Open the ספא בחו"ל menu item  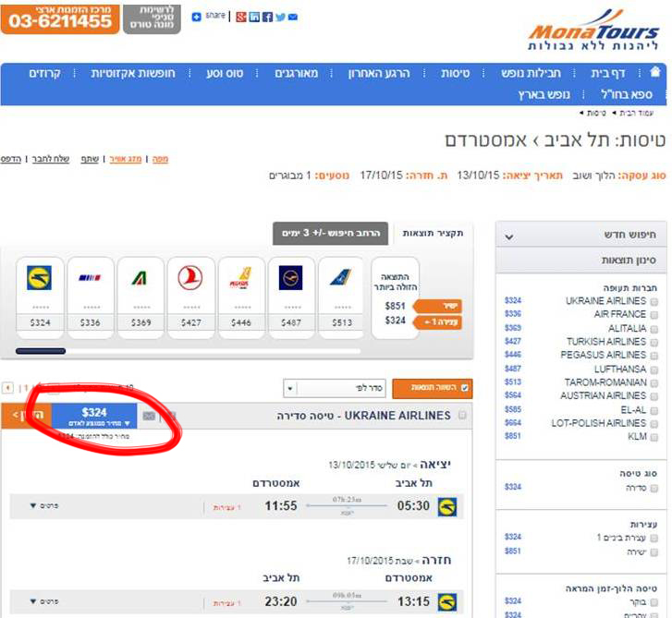point(626,94)
